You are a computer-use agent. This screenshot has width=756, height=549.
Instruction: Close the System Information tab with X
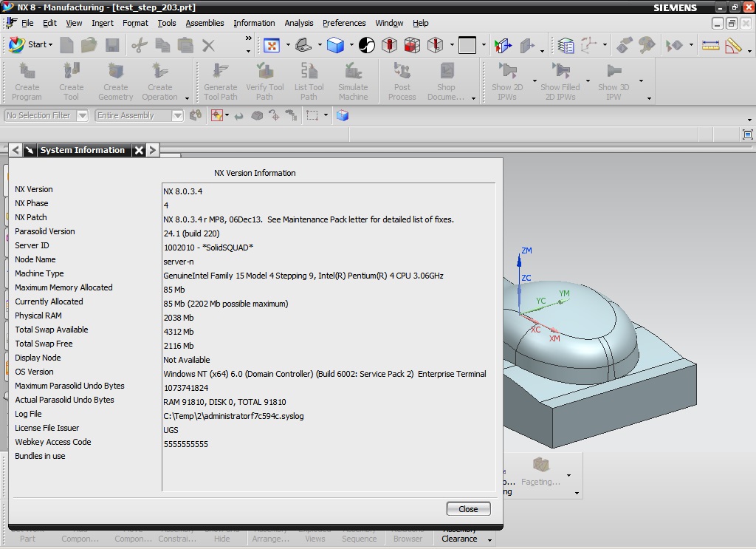(x=139, y=150)
